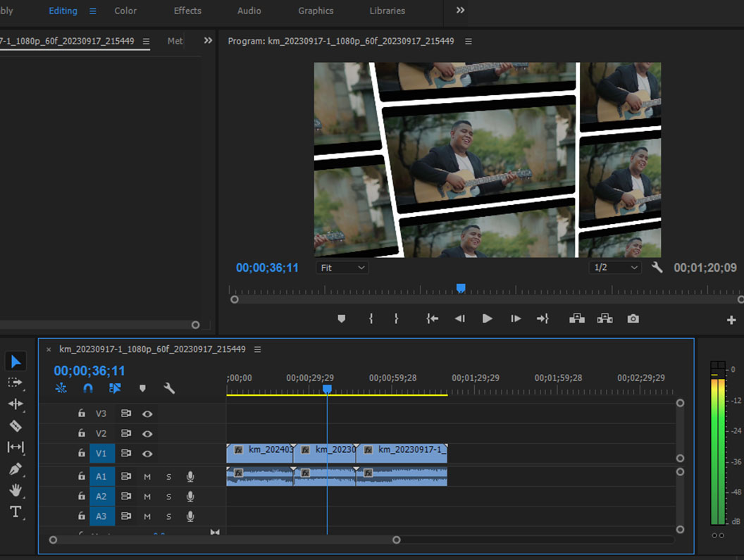Click the Program monitor playhead marker

[461, 287]
